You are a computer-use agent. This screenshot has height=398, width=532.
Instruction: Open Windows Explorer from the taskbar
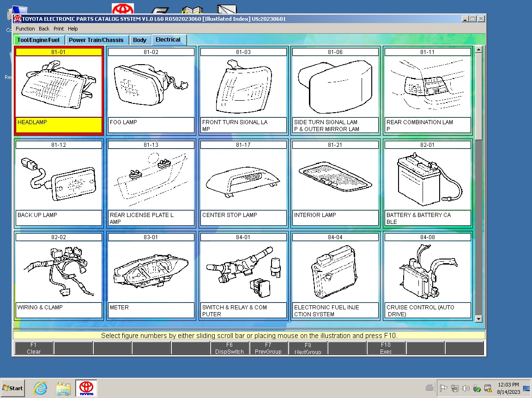click(63, 388)
